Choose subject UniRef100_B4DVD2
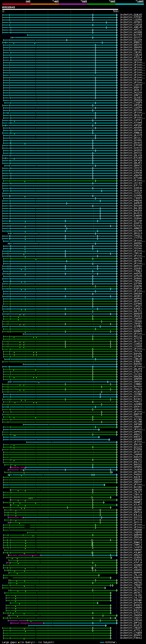The image size is (146, 644). coord(131,364)
